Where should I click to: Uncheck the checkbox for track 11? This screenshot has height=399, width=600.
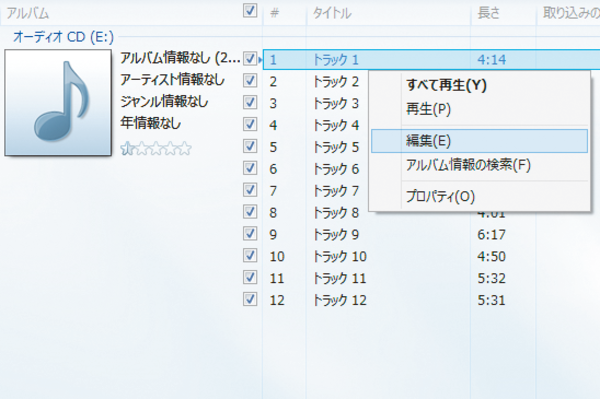coord(250,277)
